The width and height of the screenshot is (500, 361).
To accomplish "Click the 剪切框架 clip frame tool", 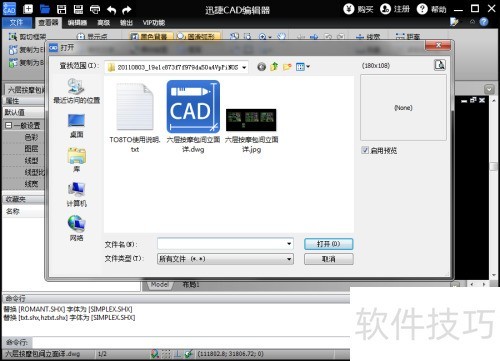I will point(28,36).
